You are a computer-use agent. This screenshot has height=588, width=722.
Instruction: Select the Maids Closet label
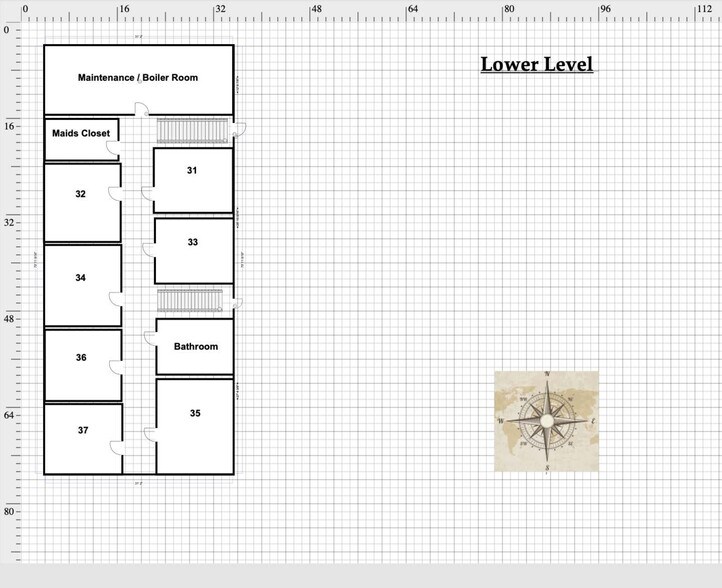(x=81, y=133)
